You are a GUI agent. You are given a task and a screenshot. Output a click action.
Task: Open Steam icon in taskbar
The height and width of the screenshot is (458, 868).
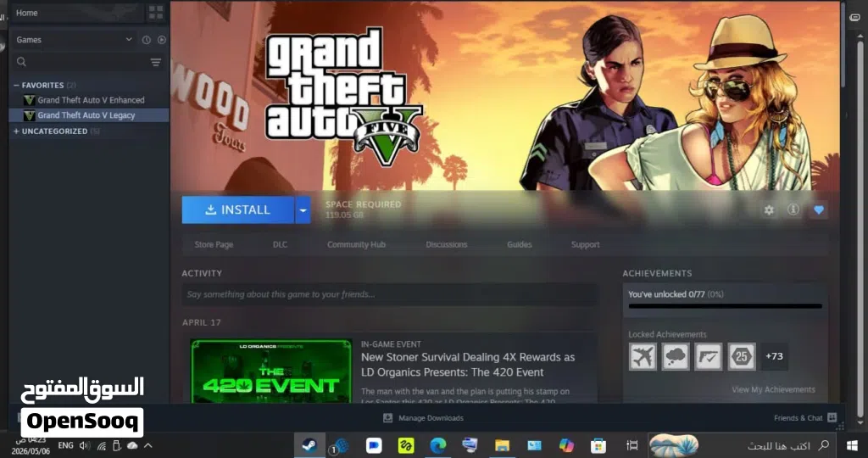click(309, 445)
